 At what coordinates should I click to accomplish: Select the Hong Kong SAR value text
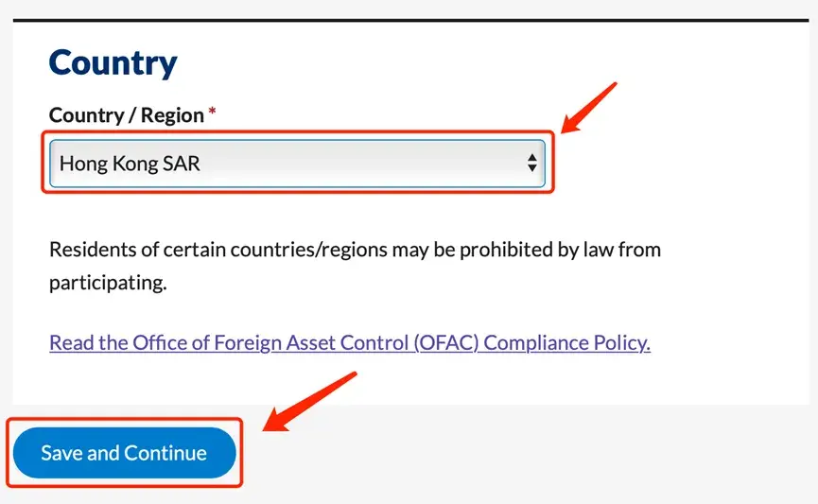tap(130, 164)
